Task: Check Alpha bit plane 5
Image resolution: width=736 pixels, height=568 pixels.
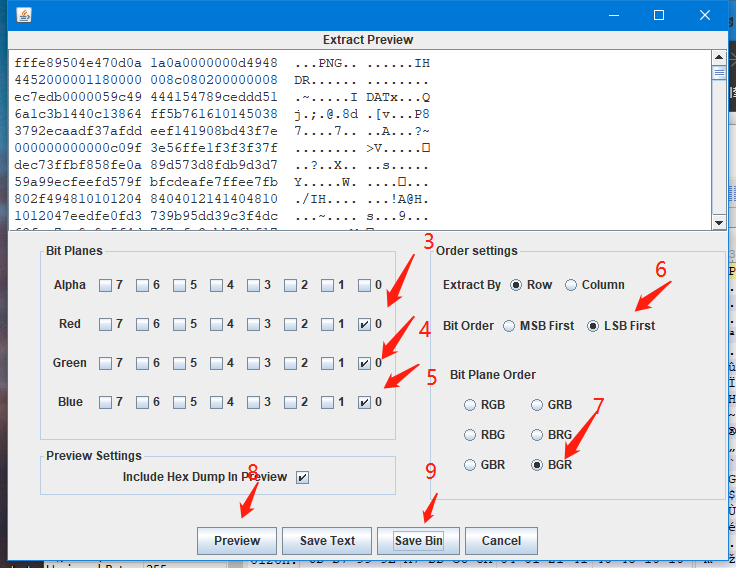Action: coord(179,285)
